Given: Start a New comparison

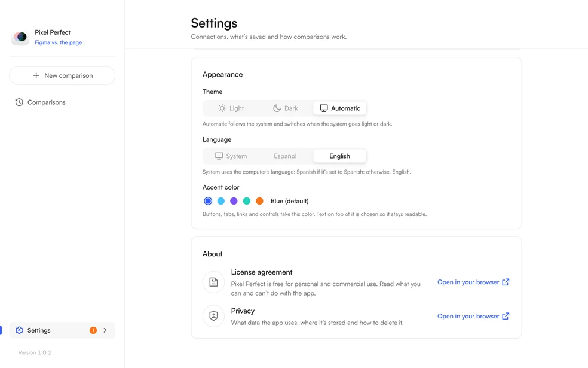Looking at the screenshot, I should [62, 75].
